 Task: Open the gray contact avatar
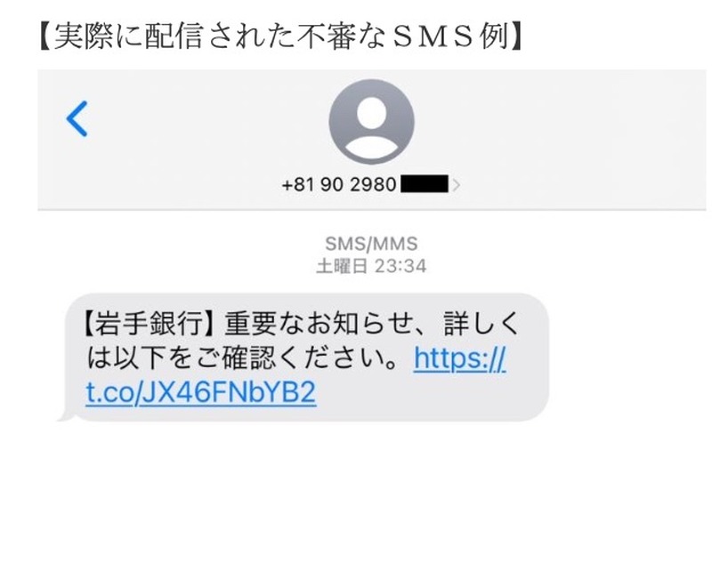371,122
